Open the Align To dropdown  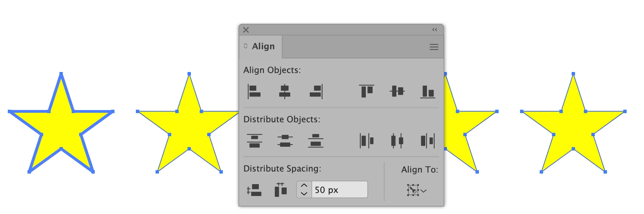[416, 190]
